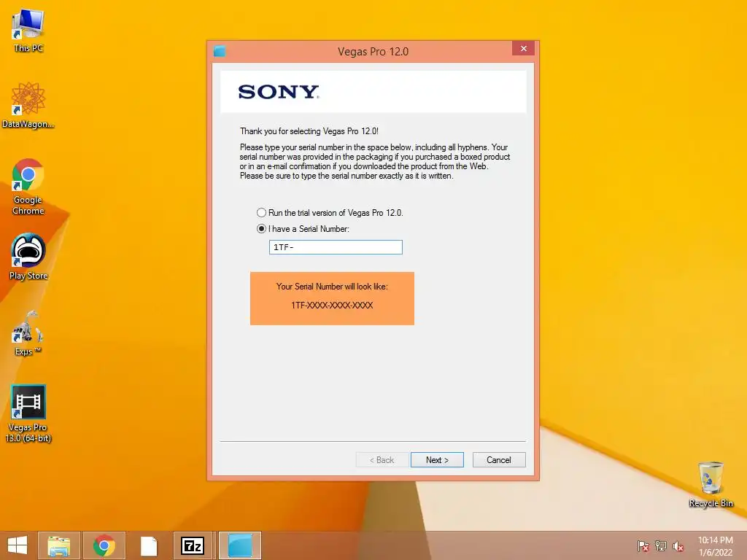Open the network status tray icon
This screenshot has height=560, width=747.
tap(661, 545)
